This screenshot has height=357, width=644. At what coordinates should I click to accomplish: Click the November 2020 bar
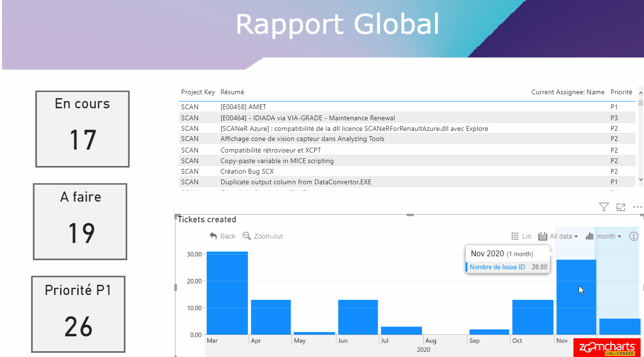pyautogui.click(x=576, y=297)
